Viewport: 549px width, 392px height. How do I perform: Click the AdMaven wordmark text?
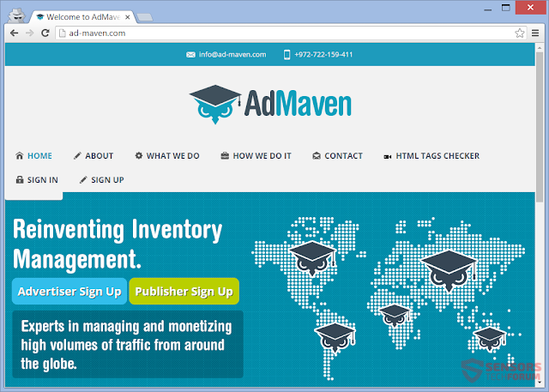pyautogui.click(x=298, y=103)
